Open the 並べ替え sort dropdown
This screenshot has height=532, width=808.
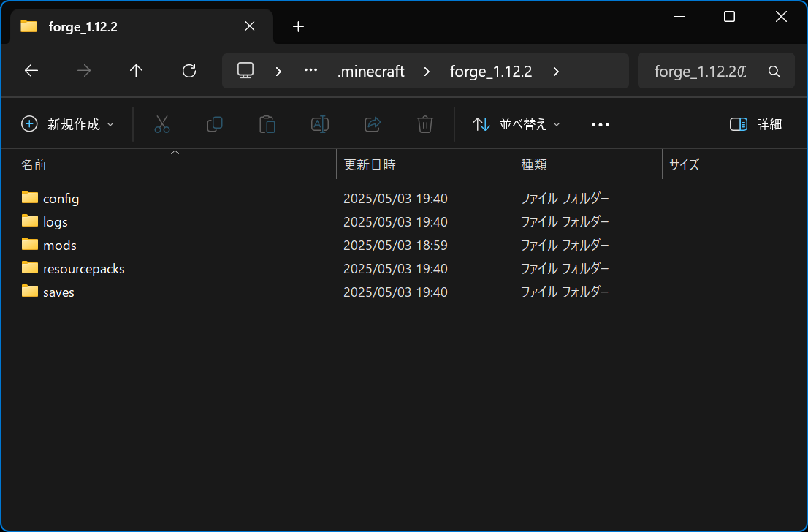point(517,124)
